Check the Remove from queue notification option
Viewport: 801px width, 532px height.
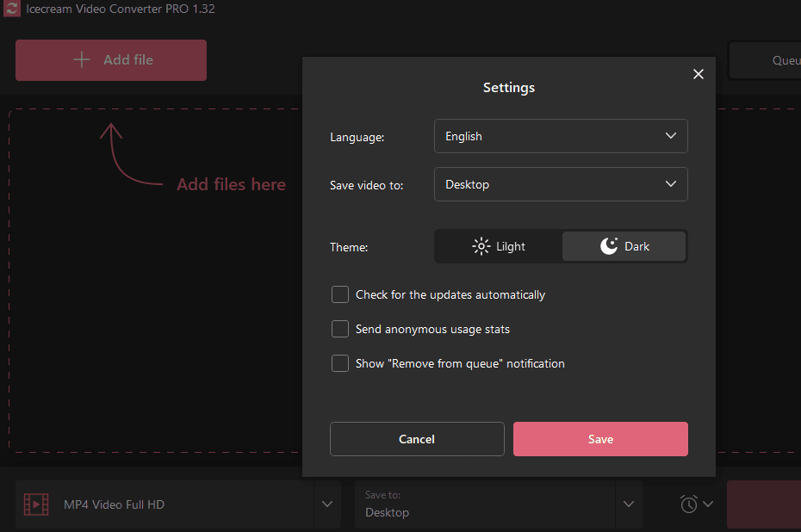point(340,363)
